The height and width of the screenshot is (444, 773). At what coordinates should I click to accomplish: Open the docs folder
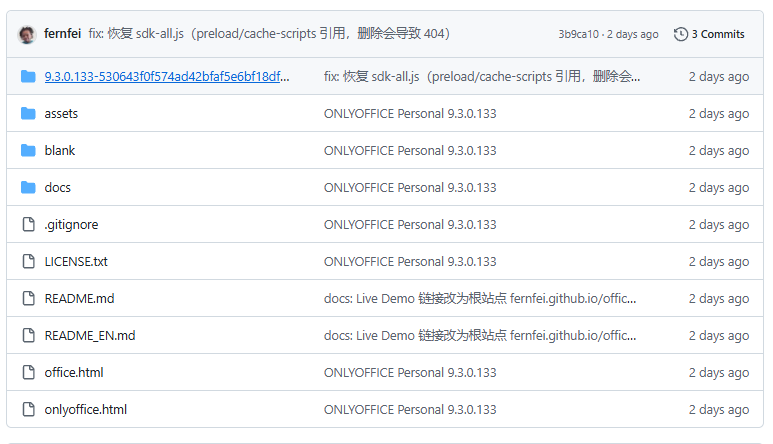[x=57, y=187]
